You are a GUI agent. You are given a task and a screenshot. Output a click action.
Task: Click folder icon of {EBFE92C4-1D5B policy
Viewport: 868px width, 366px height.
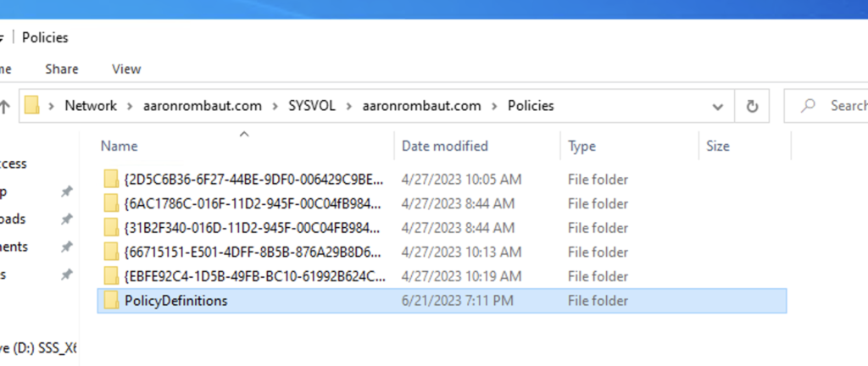tap(110, 276)
